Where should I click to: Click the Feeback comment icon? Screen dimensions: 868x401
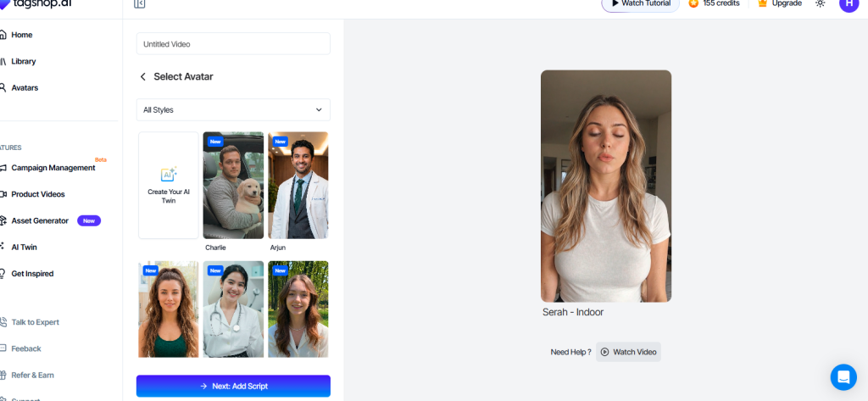click(3, 348)
